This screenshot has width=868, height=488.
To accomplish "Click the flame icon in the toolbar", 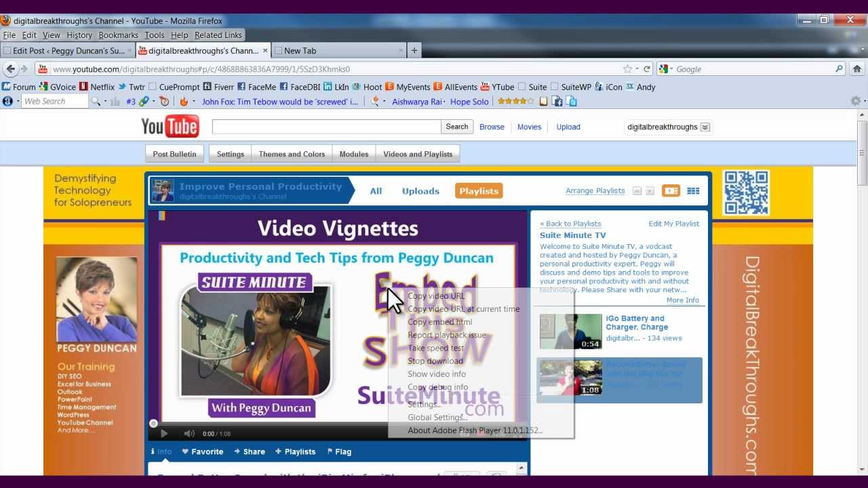I will [x=183, y=101].
